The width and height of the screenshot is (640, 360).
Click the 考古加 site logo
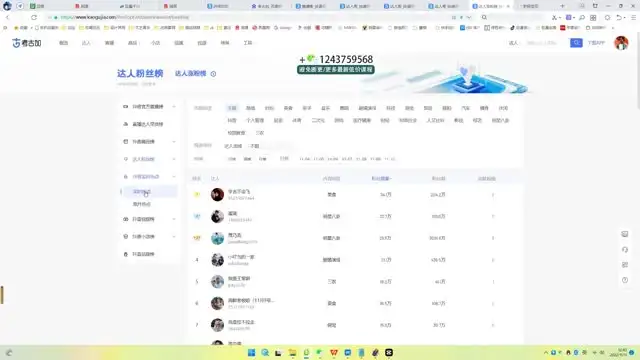tap(27, 43)
